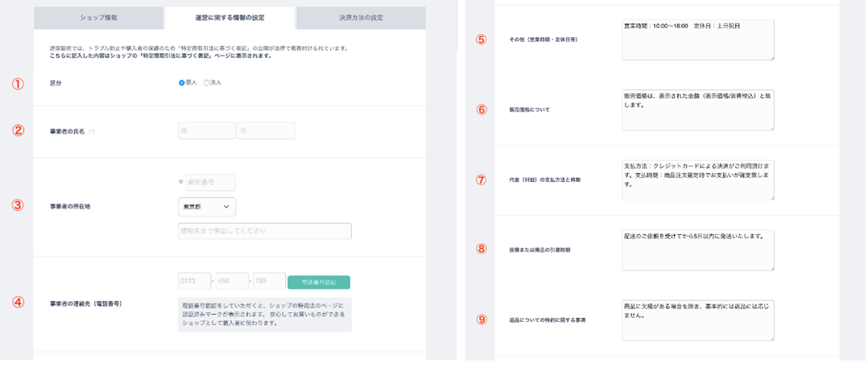Screen dimensions: 868x367
Task: Click resize handle of the 営業時間 text area
Action: coord(771,57)
